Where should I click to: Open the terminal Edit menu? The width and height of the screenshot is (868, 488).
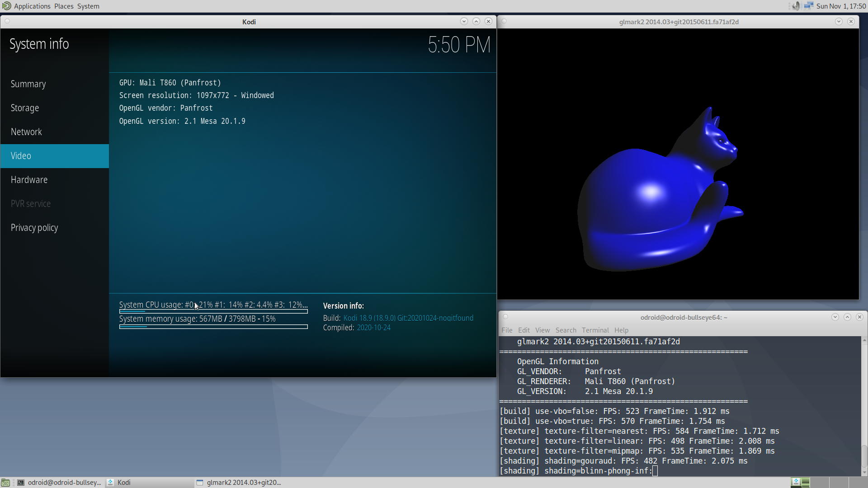pos(524,330)
